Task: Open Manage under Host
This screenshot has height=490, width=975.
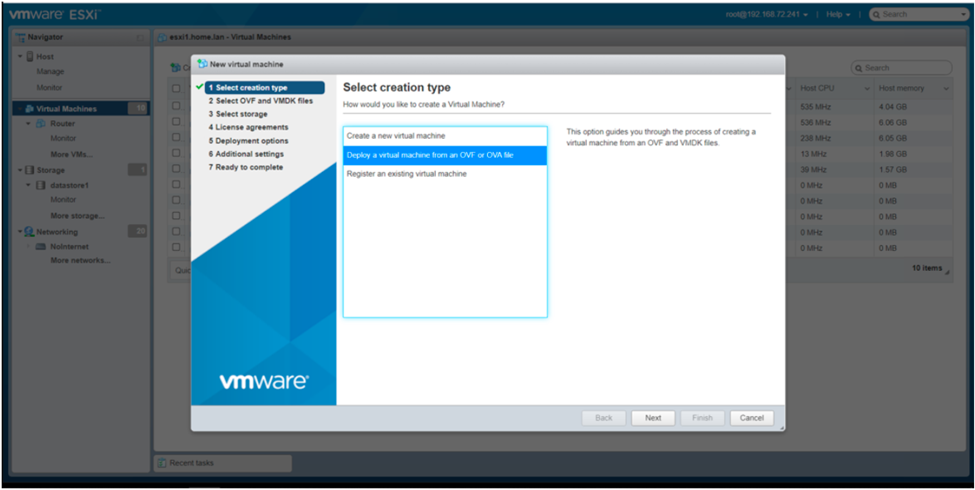Action: (x=50, y=72)
